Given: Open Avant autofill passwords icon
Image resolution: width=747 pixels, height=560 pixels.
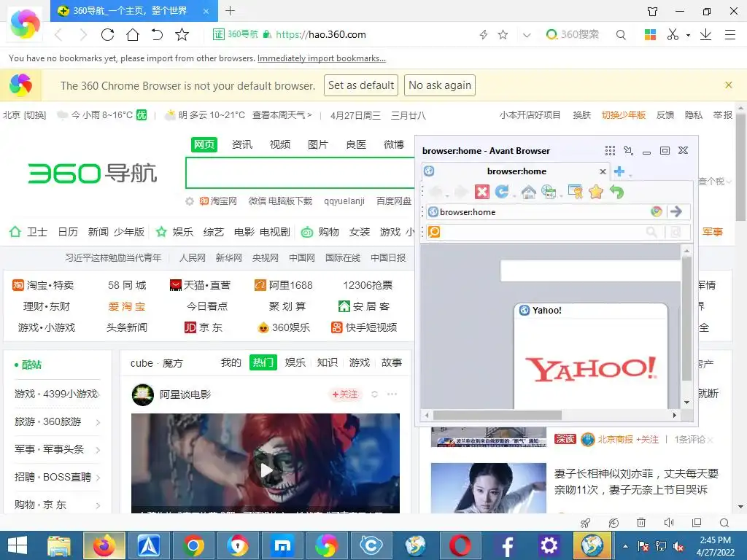Looking at the screenshot, I should 575,192.
